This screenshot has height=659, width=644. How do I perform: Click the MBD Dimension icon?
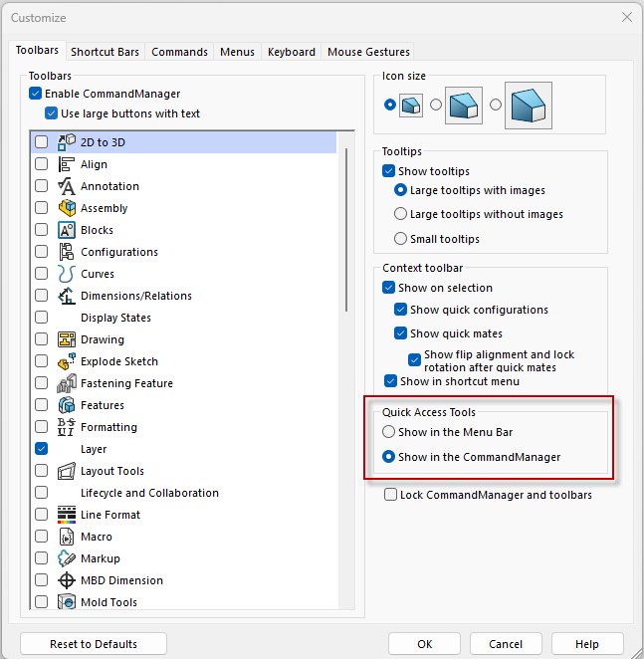[67, 580]
